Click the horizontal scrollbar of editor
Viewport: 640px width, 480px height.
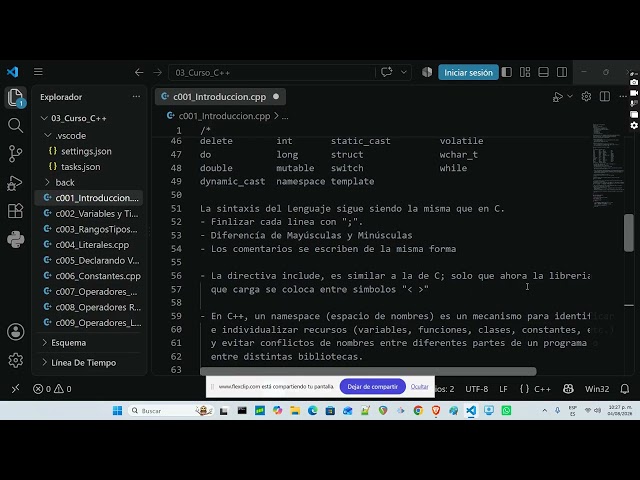[368, 371]
